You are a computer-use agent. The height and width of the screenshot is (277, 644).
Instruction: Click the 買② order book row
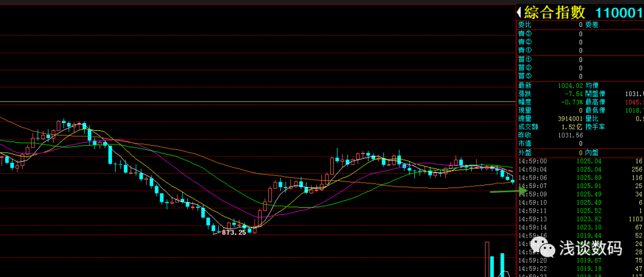coord(580,68)
